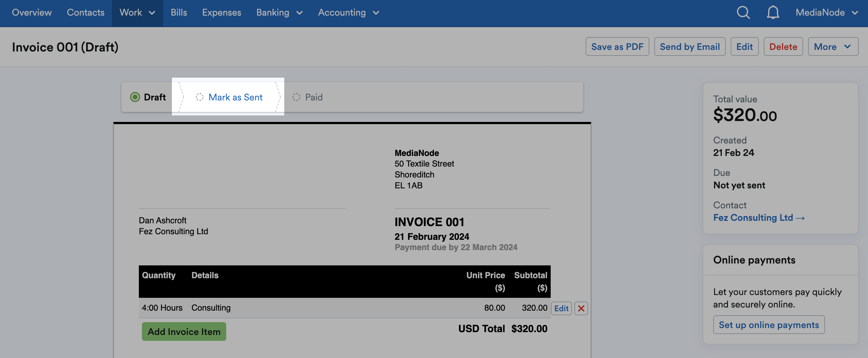
Task: Save the invoice as PDF
Action: (617, 46)
